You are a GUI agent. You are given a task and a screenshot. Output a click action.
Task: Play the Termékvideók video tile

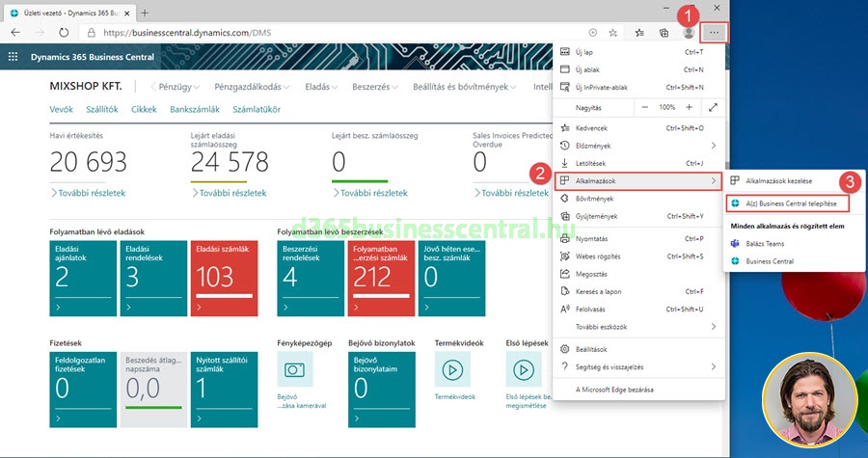tap(453, 369)
